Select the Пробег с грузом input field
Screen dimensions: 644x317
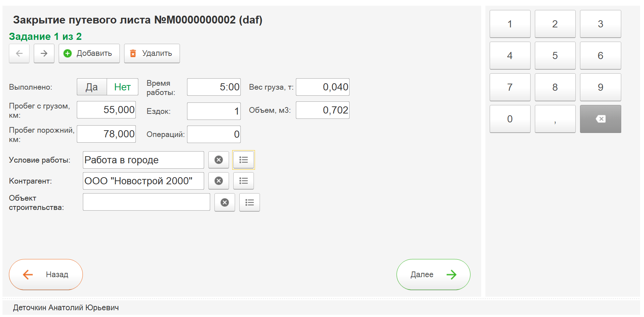click(x=106, y=110)
